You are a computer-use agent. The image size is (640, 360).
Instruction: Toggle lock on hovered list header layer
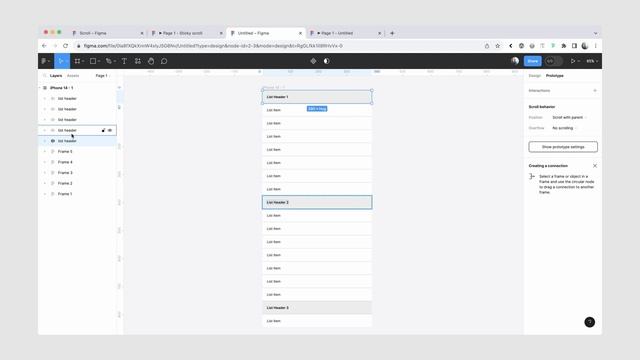point(103,130)
